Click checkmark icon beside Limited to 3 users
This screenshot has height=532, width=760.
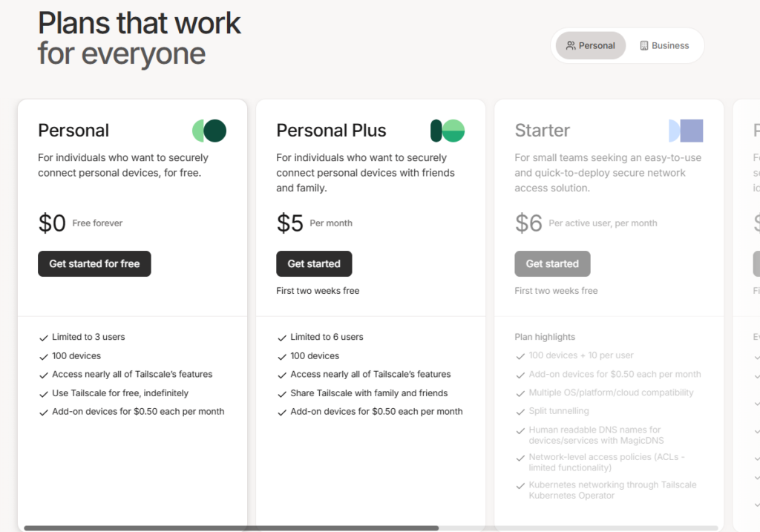(44, 338)
